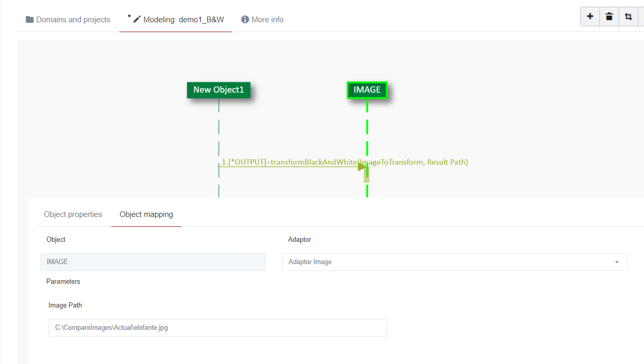
Task: Click the activation bar below the arrowhead
Action: point(367,177)
